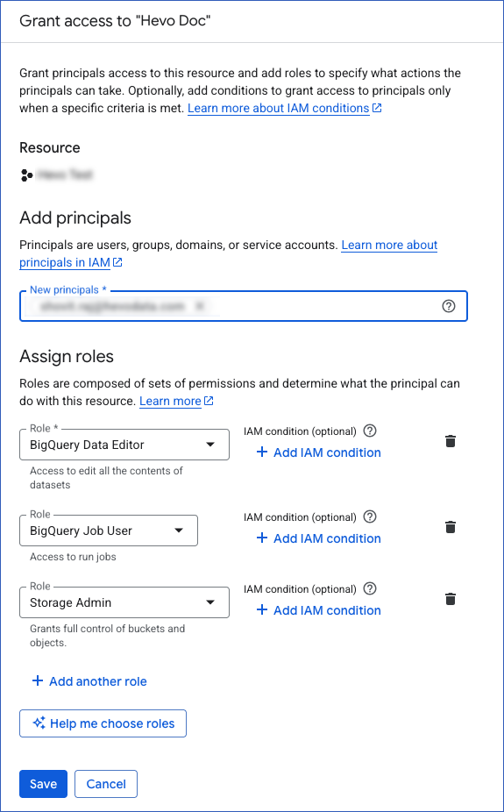Viewport: 504px width, 812px height.
Task: Add IAM condition for BigQuery Data Editor
Action: [319, 452]
